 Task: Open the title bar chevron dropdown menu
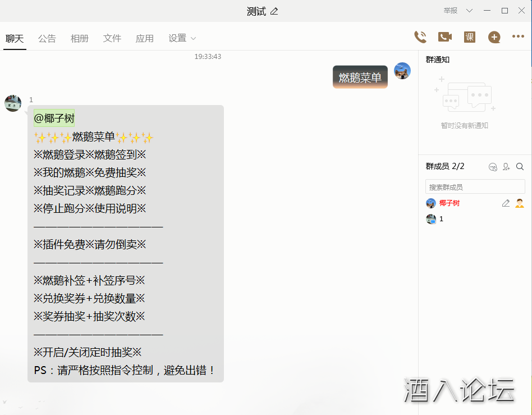click(x=470, y=11)
